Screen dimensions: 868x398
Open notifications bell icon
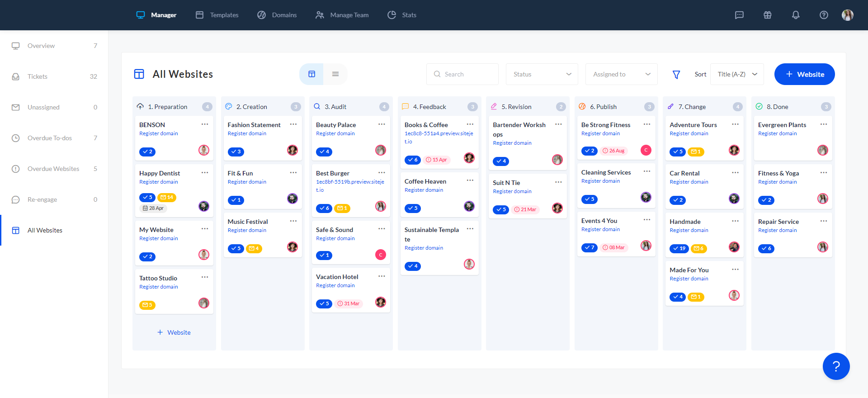[796, 15]
